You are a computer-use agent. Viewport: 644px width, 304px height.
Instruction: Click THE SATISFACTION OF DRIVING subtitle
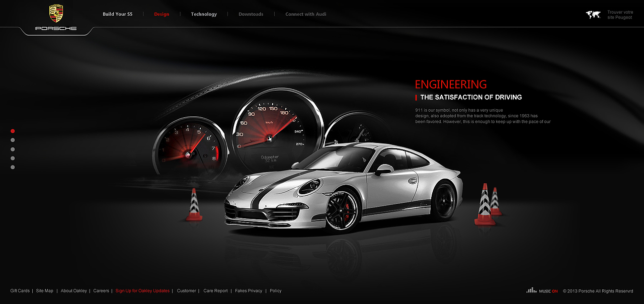point(471,97)
